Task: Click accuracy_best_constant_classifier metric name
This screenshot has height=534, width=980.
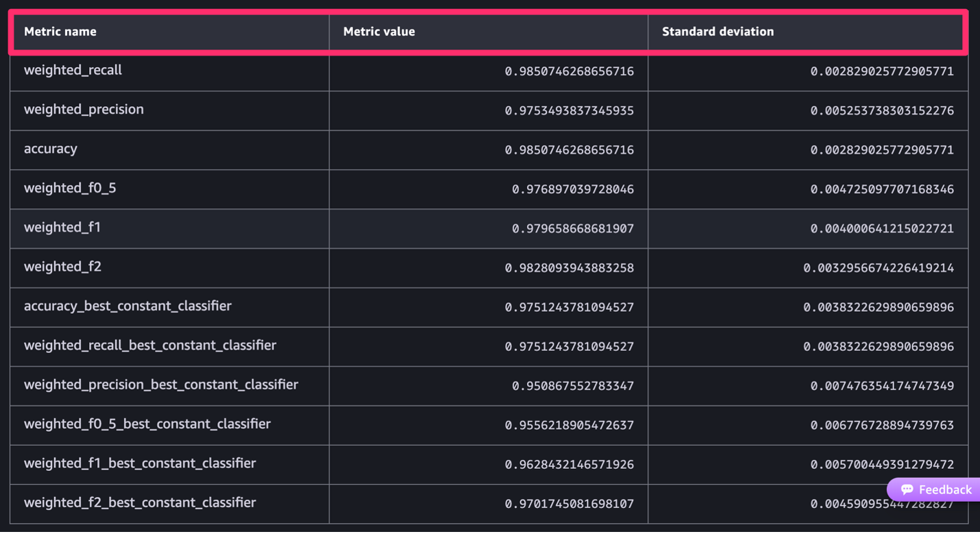Action: click(128, 306)
